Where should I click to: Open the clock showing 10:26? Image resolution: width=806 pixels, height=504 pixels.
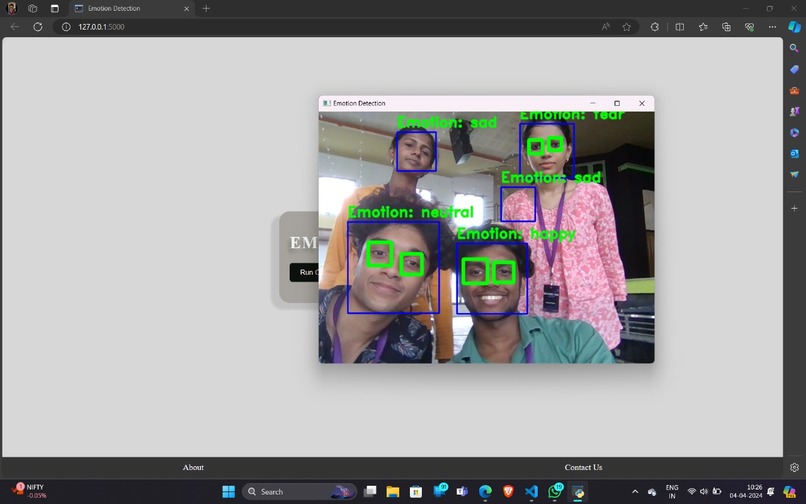click(x=745, y=492)
